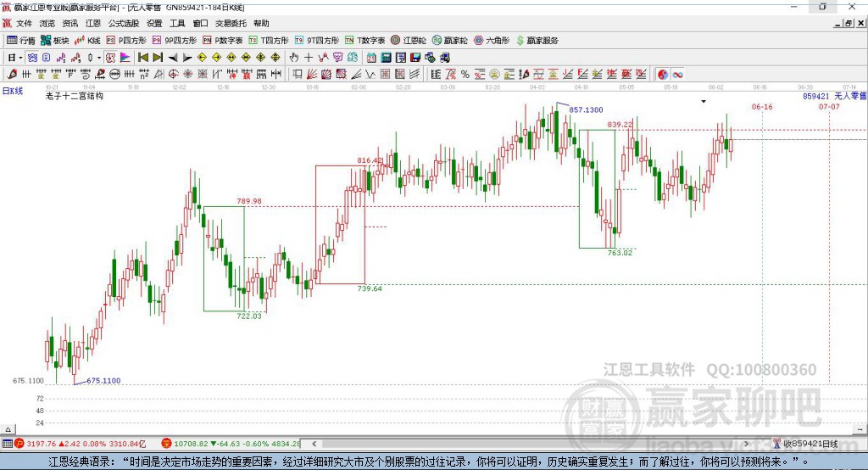868x470 pixels.
Task: Open the P数字表 tool
Action: click(223, 41)
